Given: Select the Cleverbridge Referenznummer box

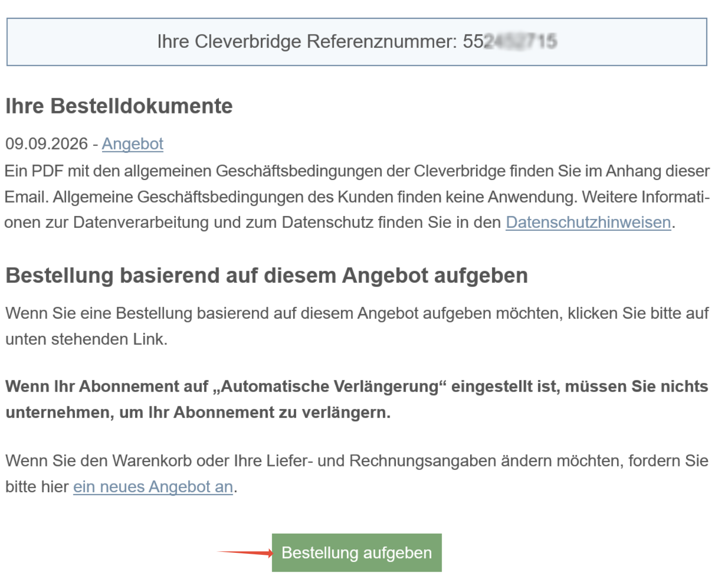Looking at the screenshot, I should pyautogui.click(x=357, y=42).
